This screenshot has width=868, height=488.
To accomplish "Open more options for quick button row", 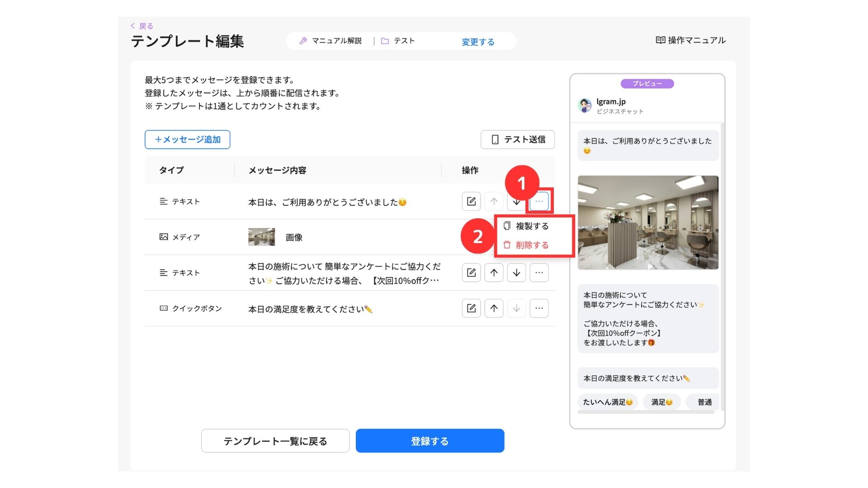I will click(539, 308).
